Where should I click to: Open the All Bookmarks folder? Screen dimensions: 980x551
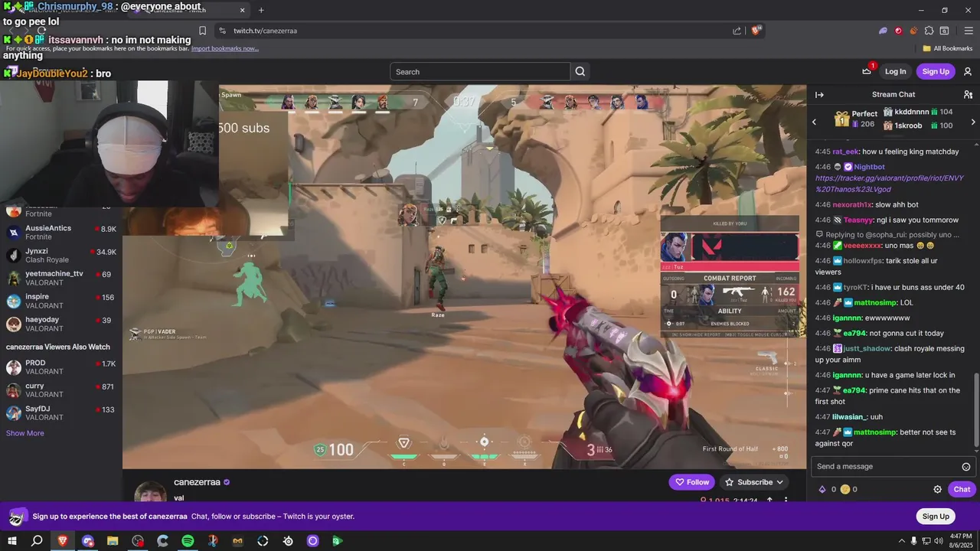[948, 48]
